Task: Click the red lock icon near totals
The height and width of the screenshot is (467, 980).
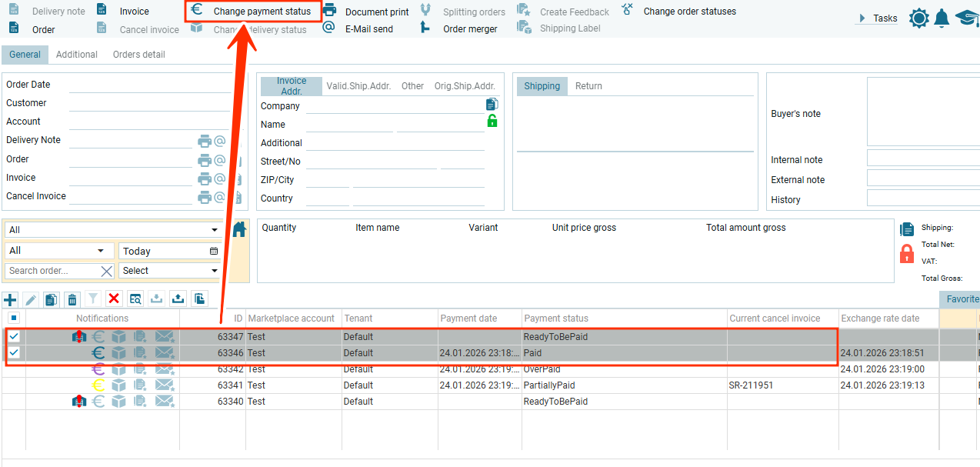Action: [x=907, y=253]
